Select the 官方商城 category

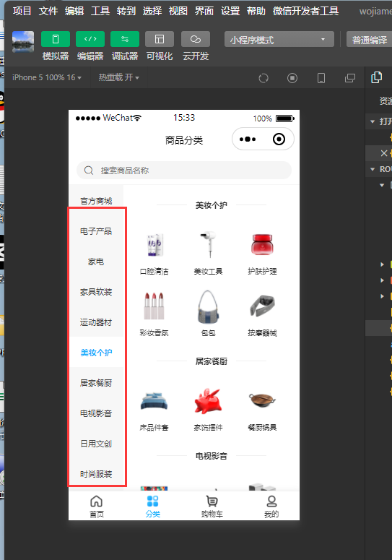point(96,201)
